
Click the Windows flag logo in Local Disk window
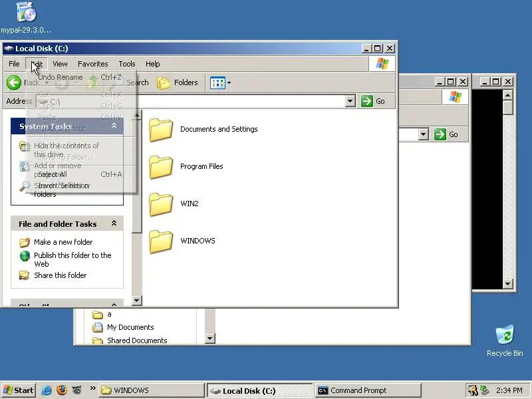pyautogui.click(x=382, y=64)
